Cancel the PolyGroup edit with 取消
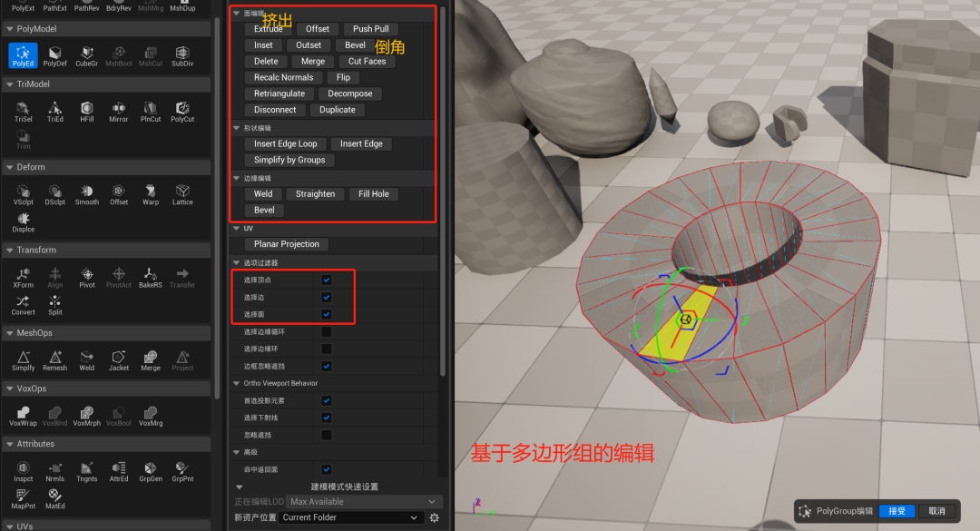The image size is (980, 531). tap(936, 511)
